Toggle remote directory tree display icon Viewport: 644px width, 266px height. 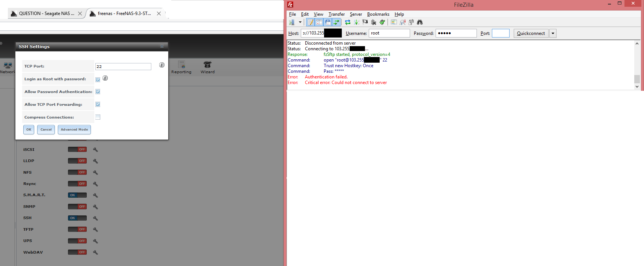[328, 22]
